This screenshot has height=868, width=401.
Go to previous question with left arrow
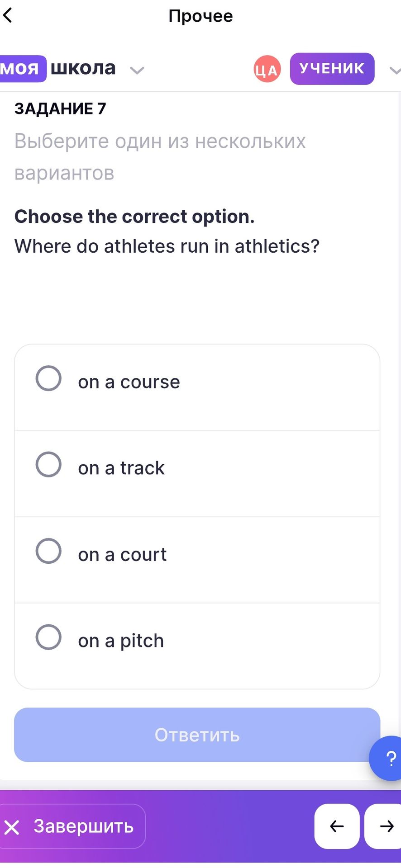(x=337, y=826)
